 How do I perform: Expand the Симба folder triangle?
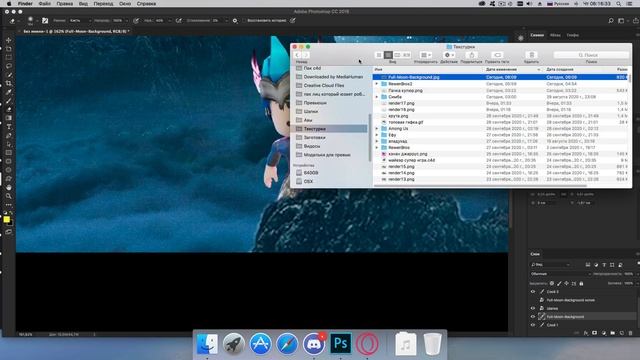(x=377, y=97)
